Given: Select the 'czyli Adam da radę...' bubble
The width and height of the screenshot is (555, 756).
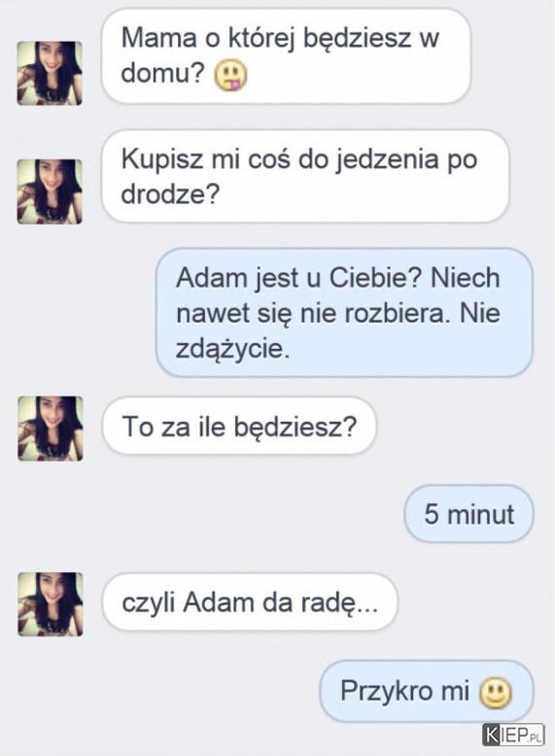Looking at the screenshot, I should coord(250,602).
